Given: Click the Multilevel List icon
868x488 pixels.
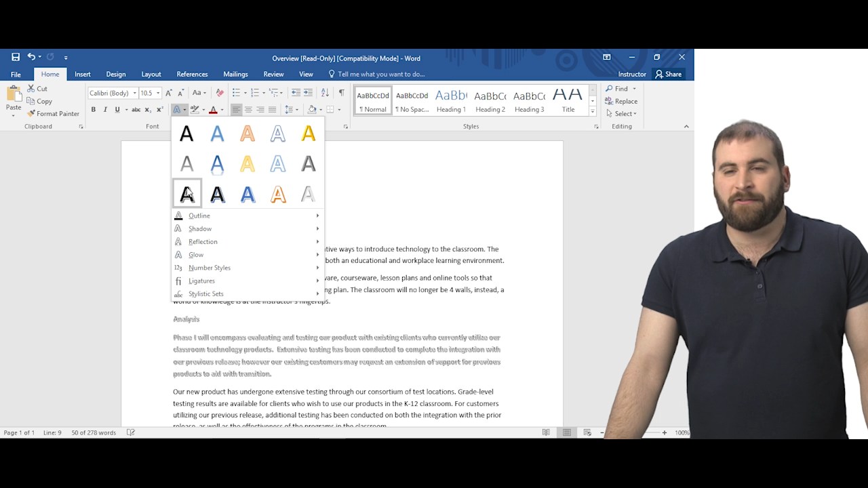Looking at the screenshot, I should click(273, 93).
